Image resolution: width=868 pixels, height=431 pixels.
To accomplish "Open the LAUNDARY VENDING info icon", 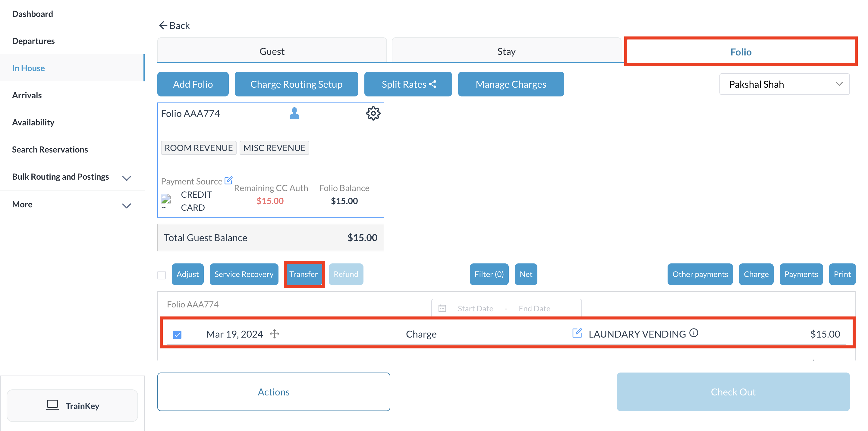I will pyautogui.click(x=694, y=333).
